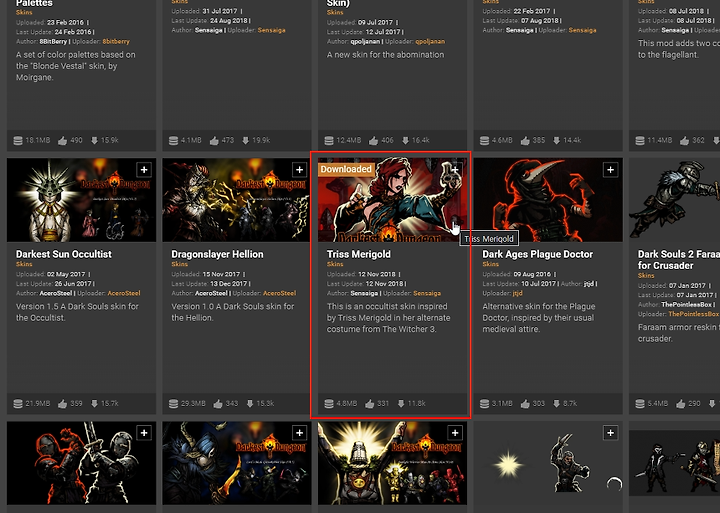The height and width of the screenshot is (513, 720).
Task: Open the sun-faced knight mod thumbnail
Action: pyautogui.click(x=392, y=463)
